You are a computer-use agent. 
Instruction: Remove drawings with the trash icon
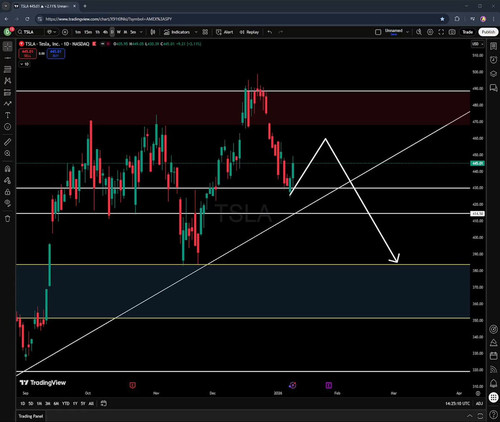(7, 219)
